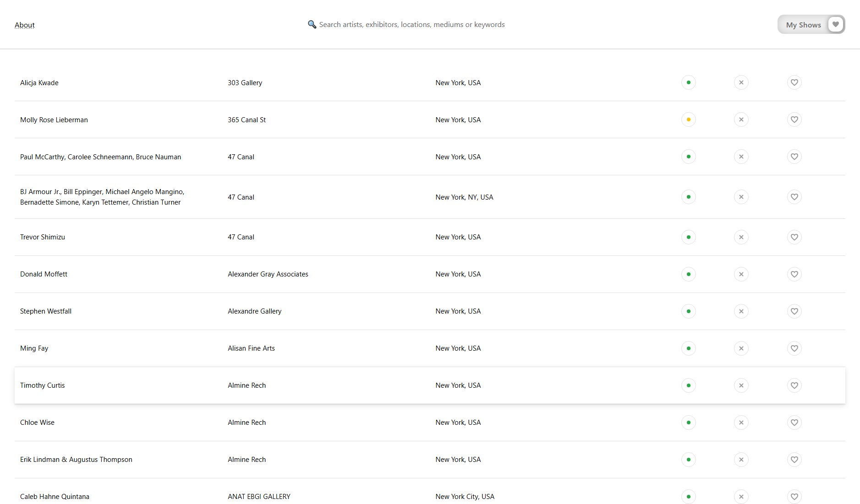Viewport: 860px width, 504px height.
Task: Select artist name Molly Rose Lieberman
Action: tap(54, 120)
